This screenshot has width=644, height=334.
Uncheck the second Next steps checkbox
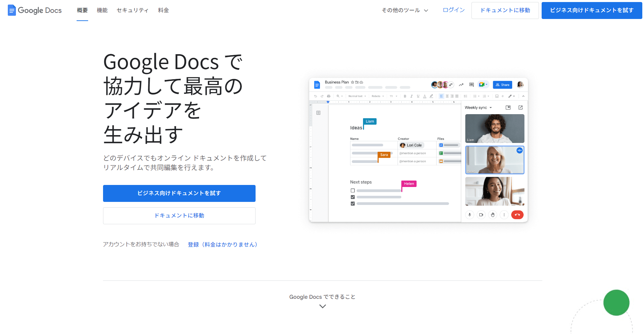(x=353, y=197)
